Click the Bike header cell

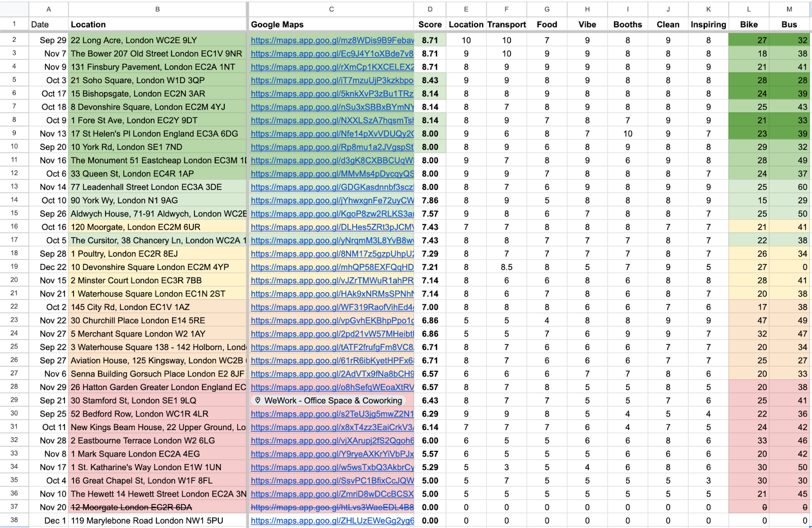tap(749, 24)
